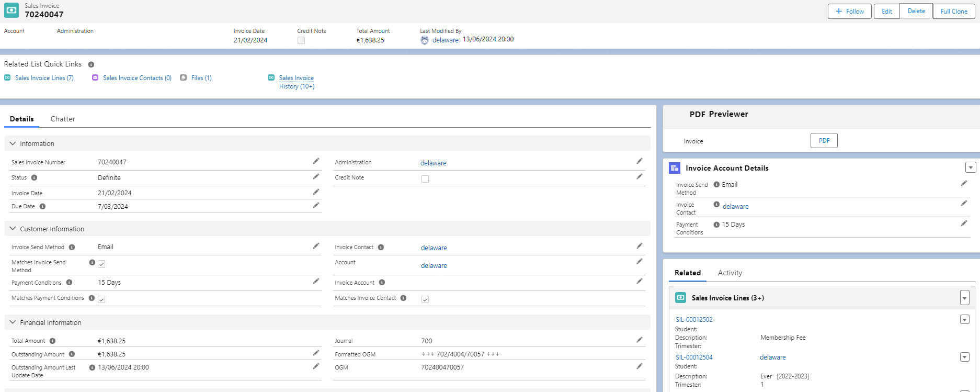980x392 pixels.
Task: Click the pencil icon next to Status
Action: click(316, 177)
